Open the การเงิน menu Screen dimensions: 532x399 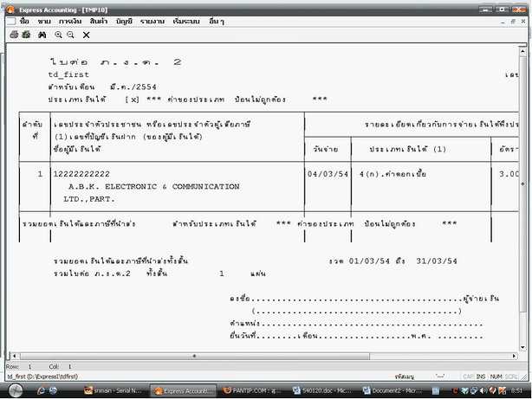(x=71, y=20)
